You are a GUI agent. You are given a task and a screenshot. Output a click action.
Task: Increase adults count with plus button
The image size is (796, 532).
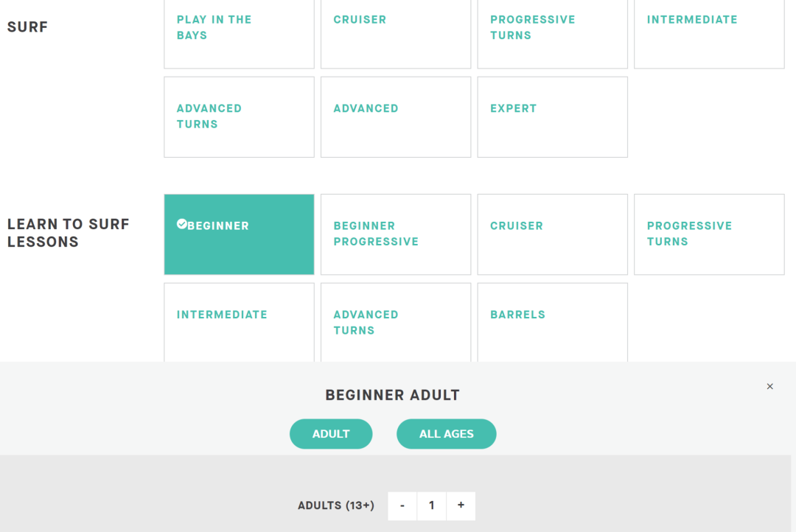(x=461, y=505)
